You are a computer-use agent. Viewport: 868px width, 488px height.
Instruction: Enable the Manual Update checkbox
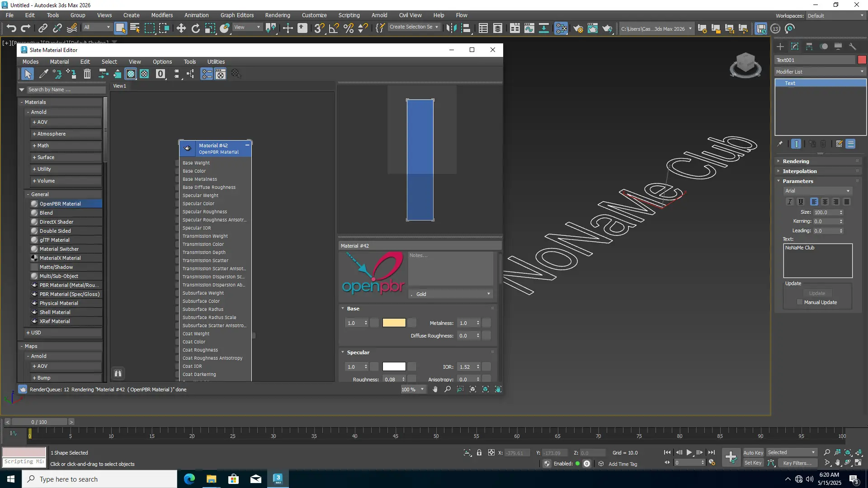tap(800, 302)
